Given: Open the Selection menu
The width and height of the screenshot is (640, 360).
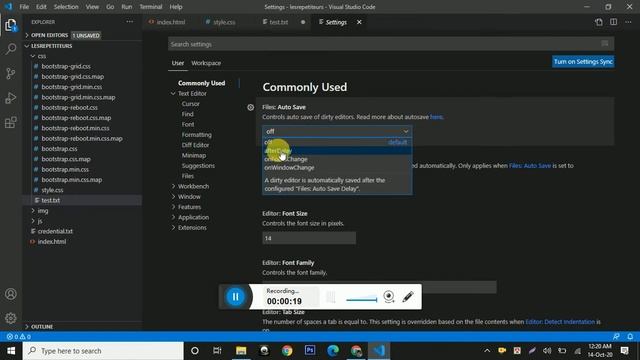Looking at the screenshot, I should [x=66, y=7].
